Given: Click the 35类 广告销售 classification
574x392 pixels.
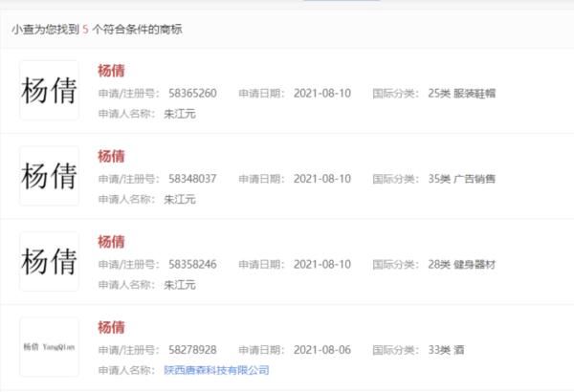Looking at the screenshot, I should click(x=462, y=179).
